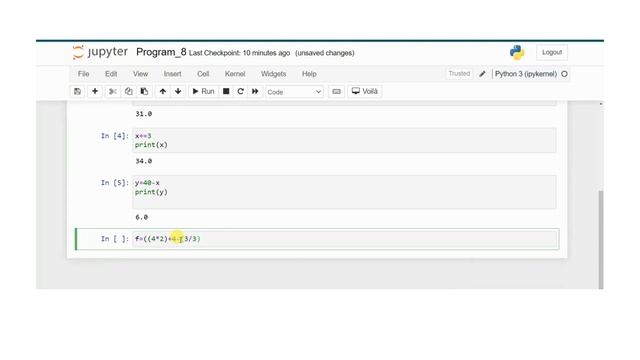Open the File menu
Viewport: 640px width, 360px height.
tap(83, 74)
